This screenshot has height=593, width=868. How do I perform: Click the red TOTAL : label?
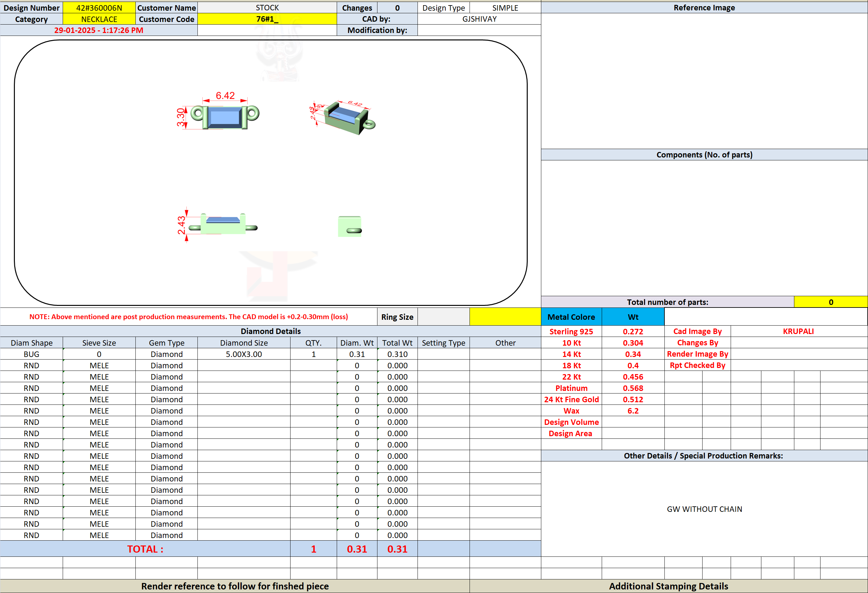click(145, 549)
